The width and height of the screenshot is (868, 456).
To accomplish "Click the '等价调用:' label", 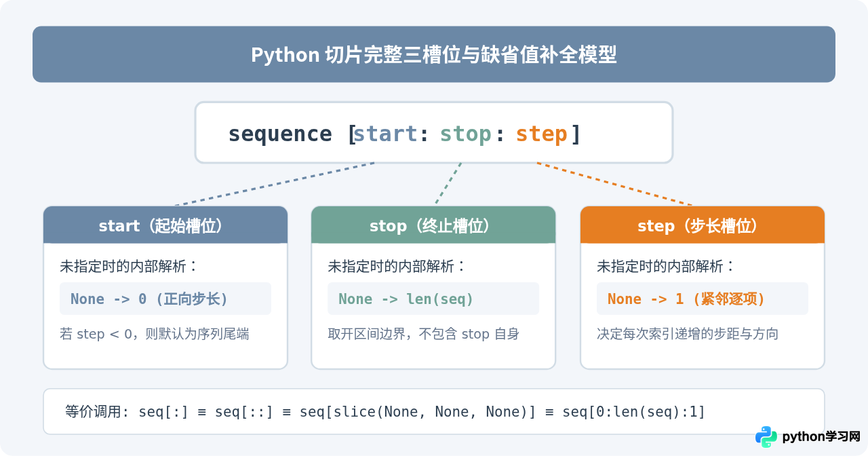I will tap(97, 411).
